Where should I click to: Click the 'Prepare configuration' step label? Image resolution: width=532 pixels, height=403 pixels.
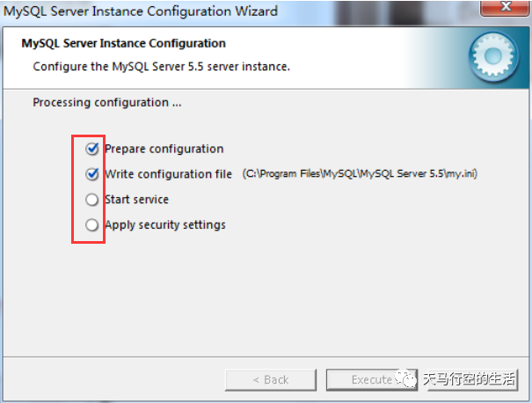(164, 149)
